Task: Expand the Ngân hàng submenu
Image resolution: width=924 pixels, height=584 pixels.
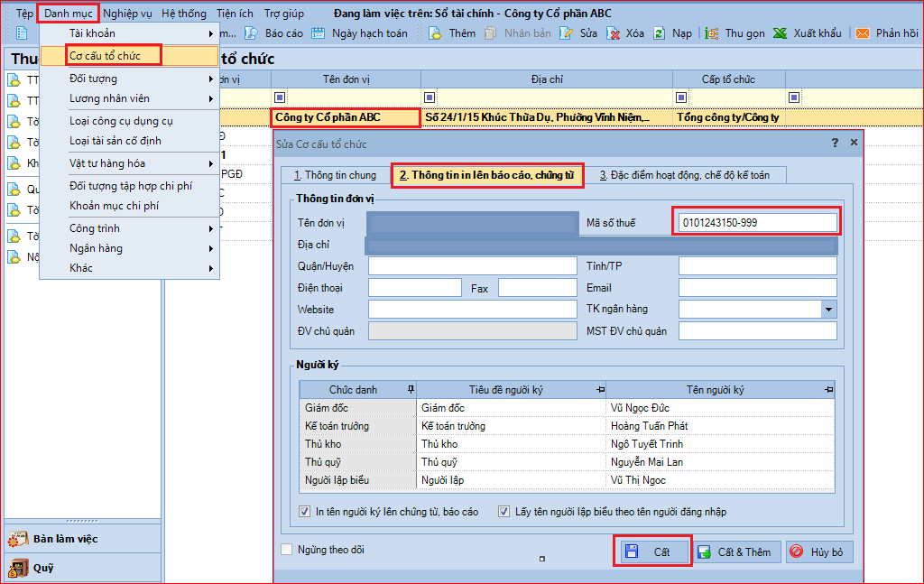Action: tap(211, 249)
